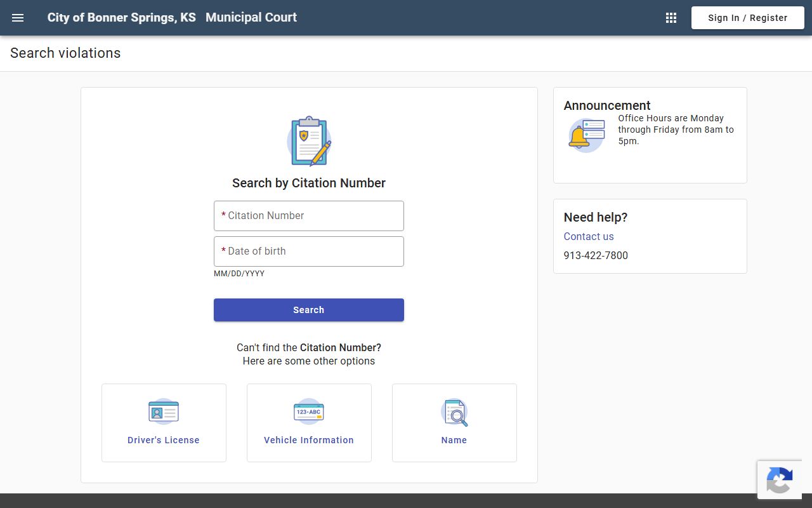Click the Municipal Court header text
The width and height of the screenshot is (812, 508).
tap(251, 18)
